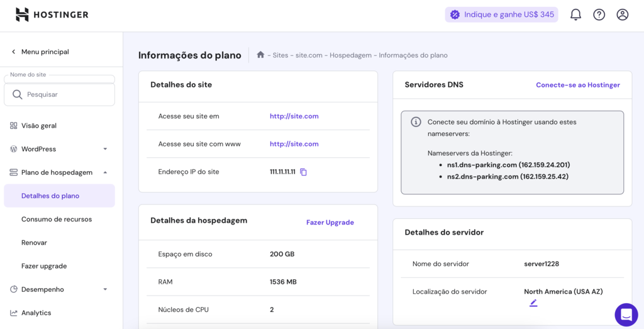
Task: Click the info icon in DNS notice
Action: click(x=416, y=122)
